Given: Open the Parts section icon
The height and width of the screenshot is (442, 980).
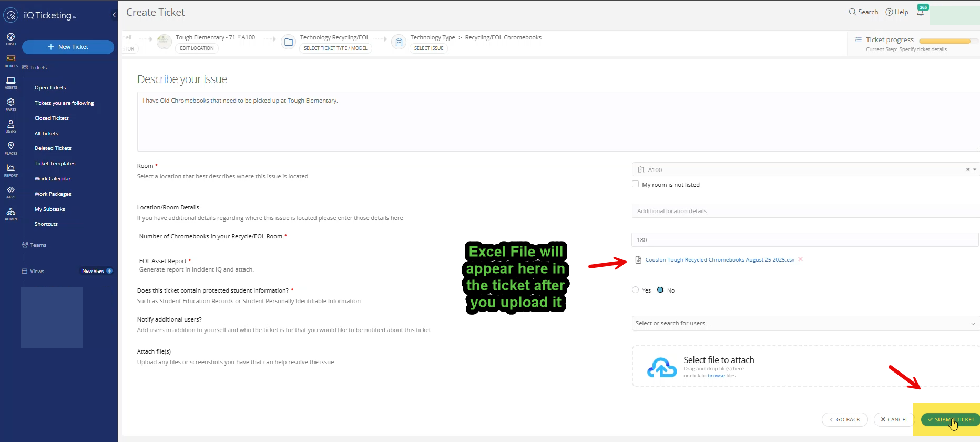Looking at the screenshot, I should click(11, 104).
